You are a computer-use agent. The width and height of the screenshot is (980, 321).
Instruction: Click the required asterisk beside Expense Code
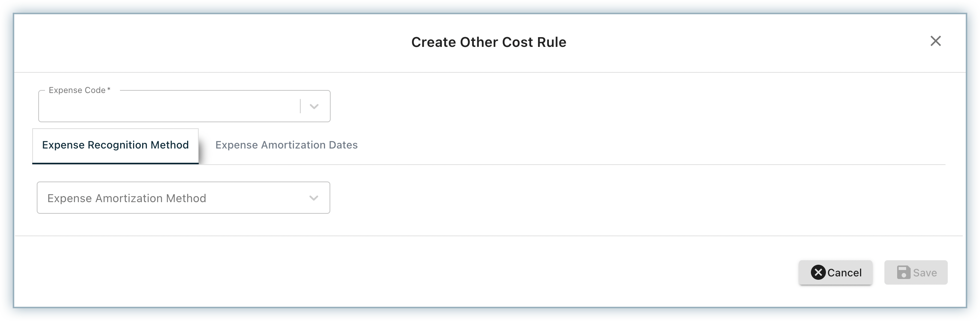coord(109,89)
